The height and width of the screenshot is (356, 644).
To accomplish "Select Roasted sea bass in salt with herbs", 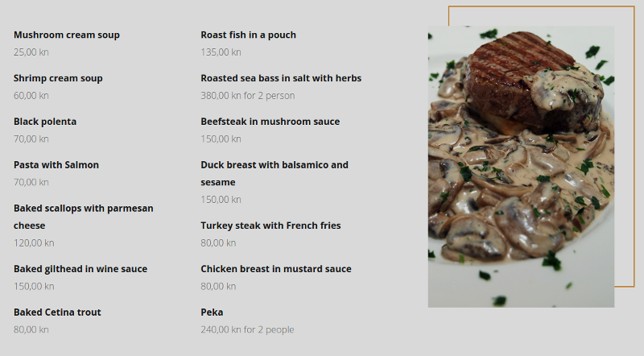I will 281,79.
